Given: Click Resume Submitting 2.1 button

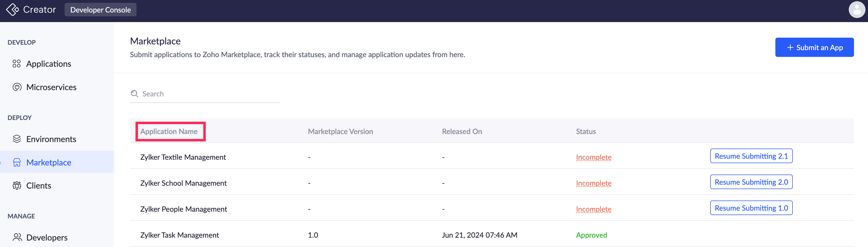Looking at the screenshot, I should tap(751, 156).
